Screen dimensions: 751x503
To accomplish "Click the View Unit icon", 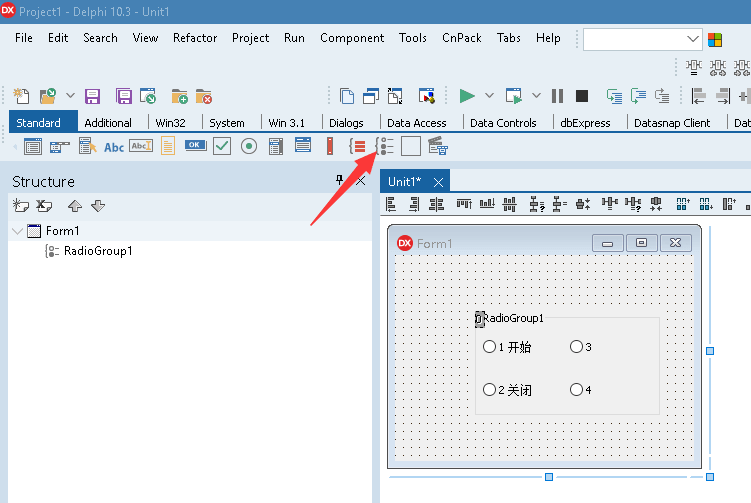I will pos(347,96).
